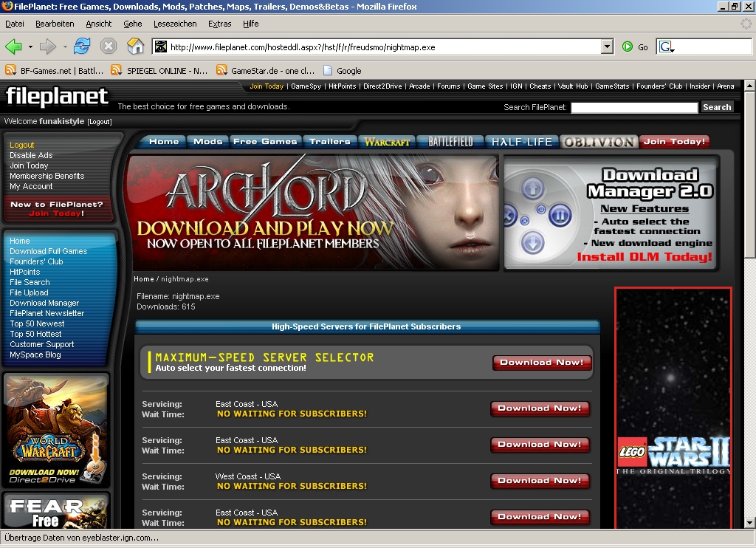Click the page vertical scrollbar down arrow

tap(749, 523)
